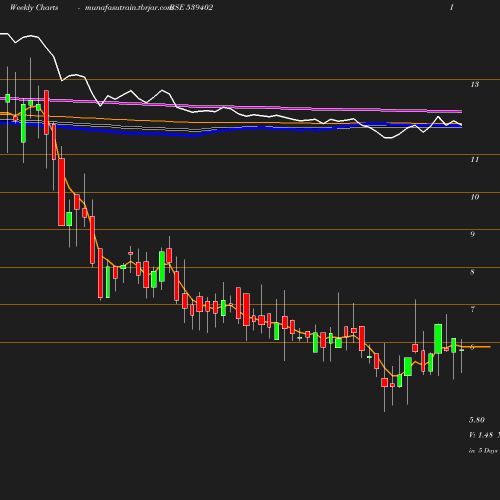
Task: Click the price axis label 6
Action: 472,347
